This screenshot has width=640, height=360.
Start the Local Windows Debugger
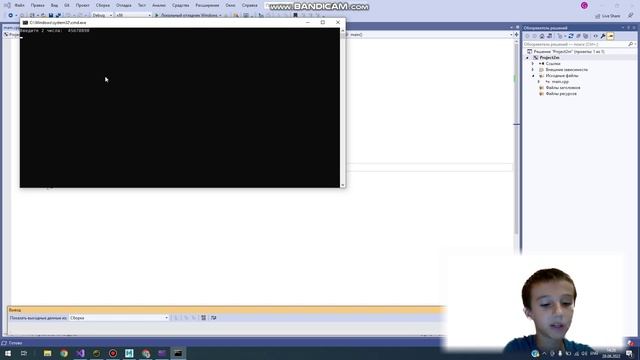pos(188,15)
